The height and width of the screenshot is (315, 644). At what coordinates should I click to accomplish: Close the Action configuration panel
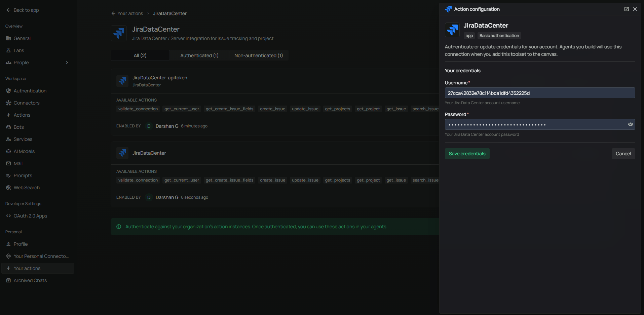635,9
